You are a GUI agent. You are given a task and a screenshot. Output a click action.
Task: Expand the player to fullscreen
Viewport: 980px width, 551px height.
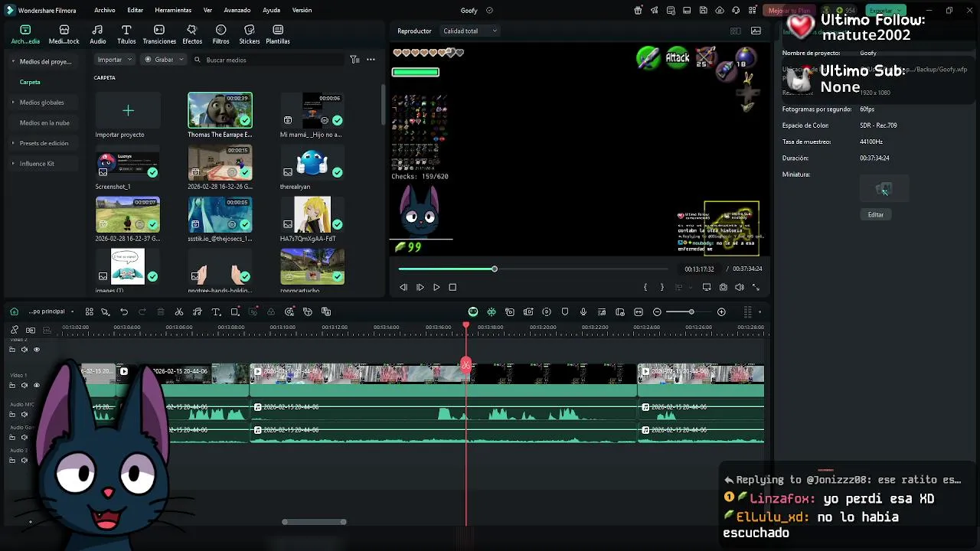756,287
